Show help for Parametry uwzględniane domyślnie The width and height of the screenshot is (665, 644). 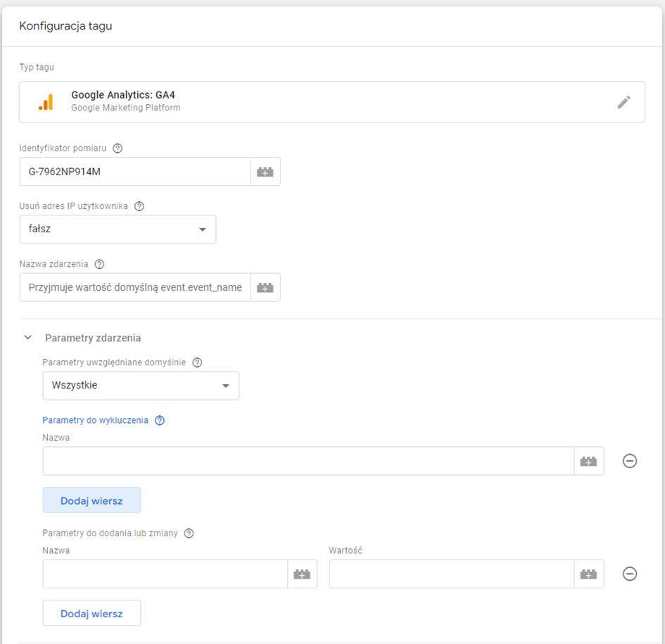(x=197, y=362)
